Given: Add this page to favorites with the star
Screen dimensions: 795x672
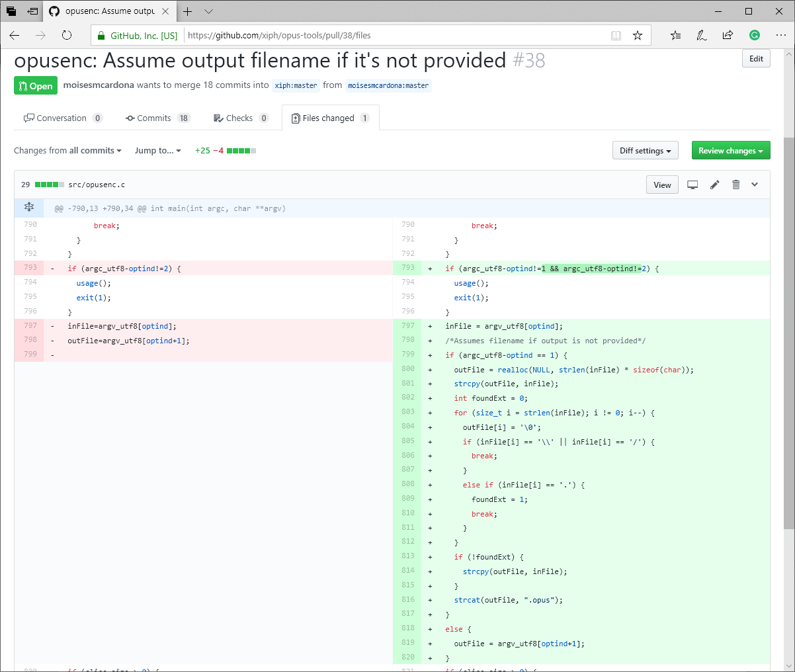Looking at the screenshot, I should tap(638, 36).
